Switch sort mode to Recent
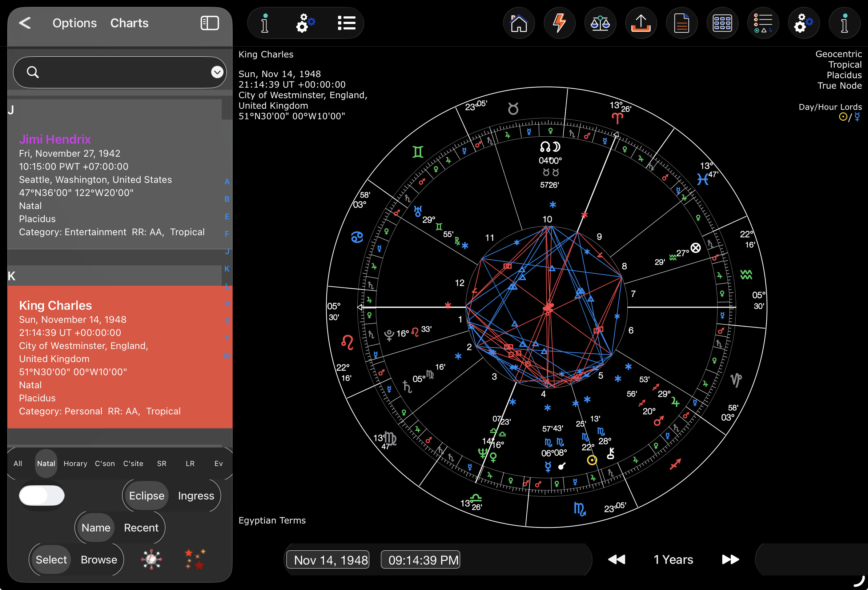Screen dimensions: 868x590 [141, 527]
